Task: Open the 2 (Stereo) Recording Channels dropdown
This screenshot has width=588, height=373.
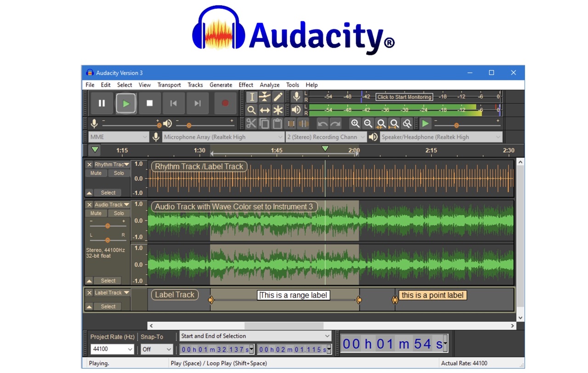Action: tap(326, 137)
